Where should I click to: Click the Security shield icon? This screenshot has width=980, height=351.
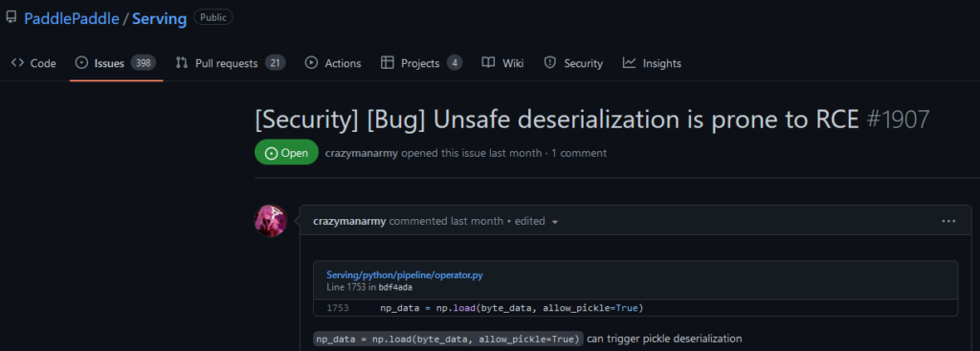click(550, 62)
